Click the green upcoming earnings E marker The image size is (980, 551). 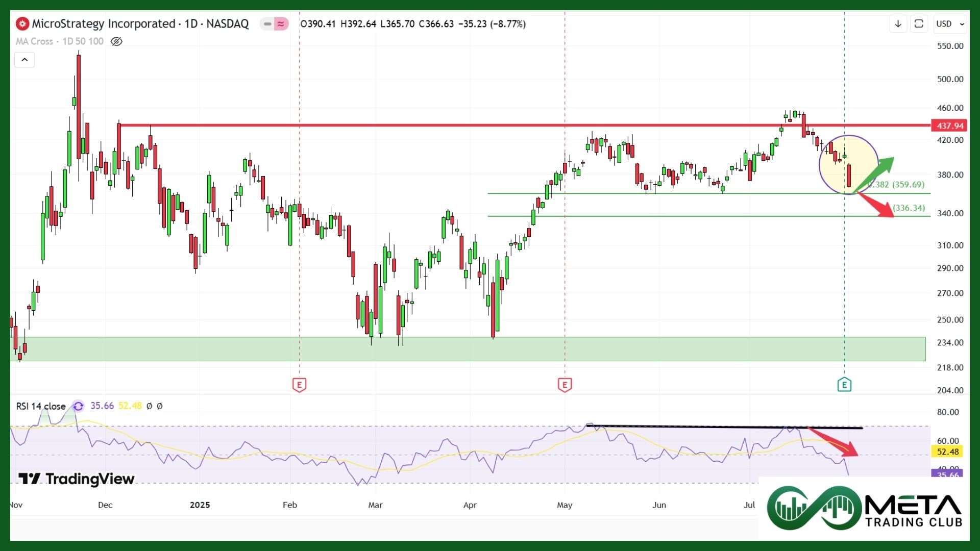click(844, 385)
